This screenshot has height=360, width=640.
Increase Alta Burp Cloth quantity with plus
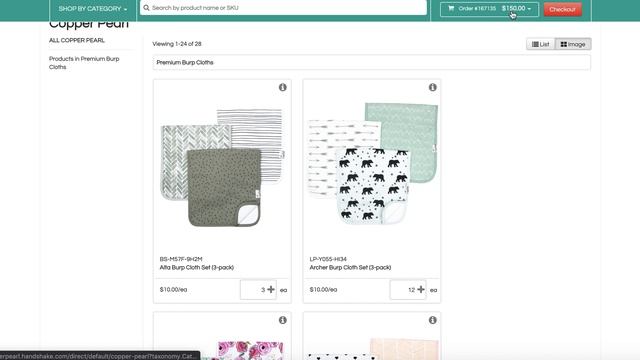(x=271, y=289)
